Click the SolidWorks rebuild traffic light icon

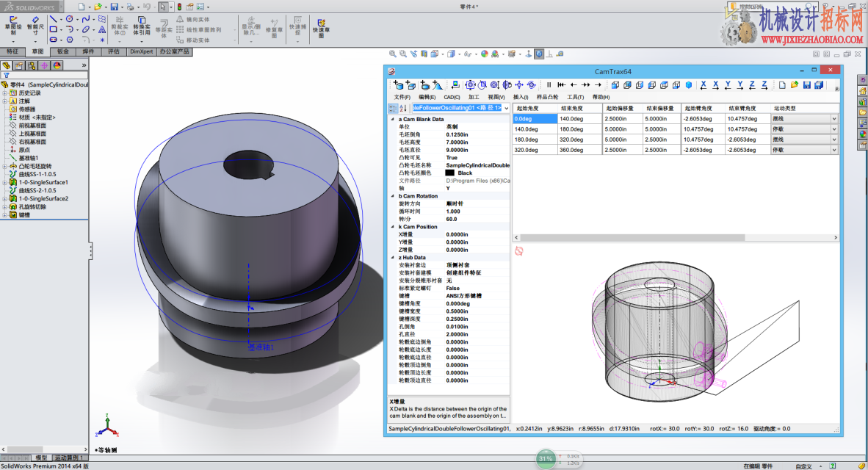(x=178, y=7)
